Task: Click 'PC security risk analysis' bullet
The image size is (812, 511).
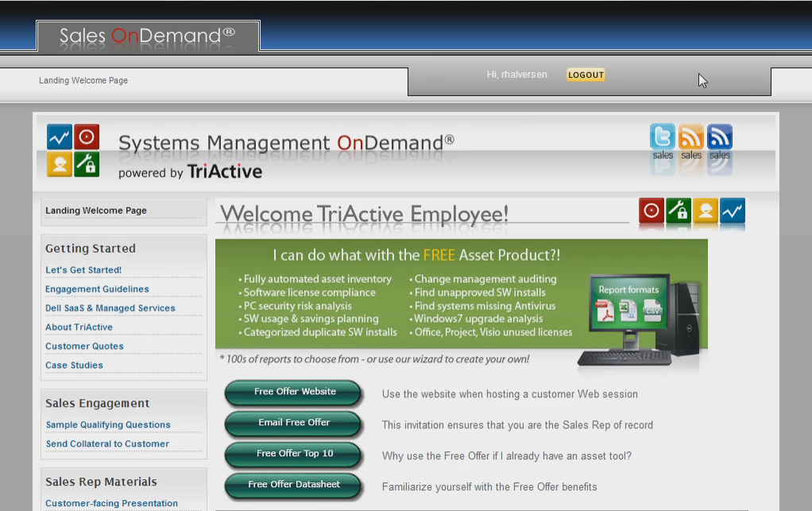Action: 298,306
